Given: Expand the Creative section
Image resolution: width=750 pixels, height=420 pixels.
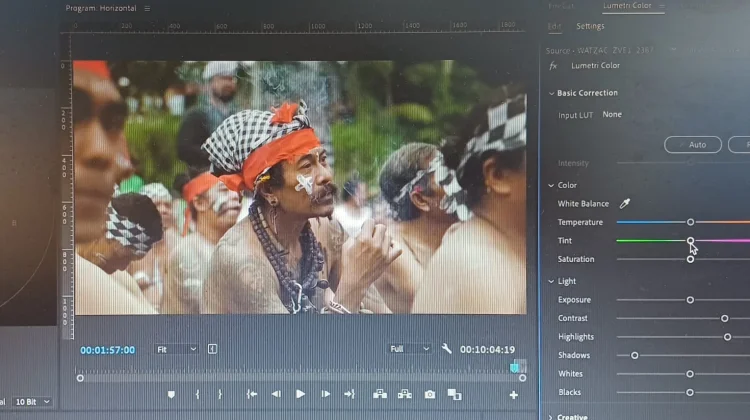Looking at the screenshot, I should pyautogui.click(x=551, y=417).
